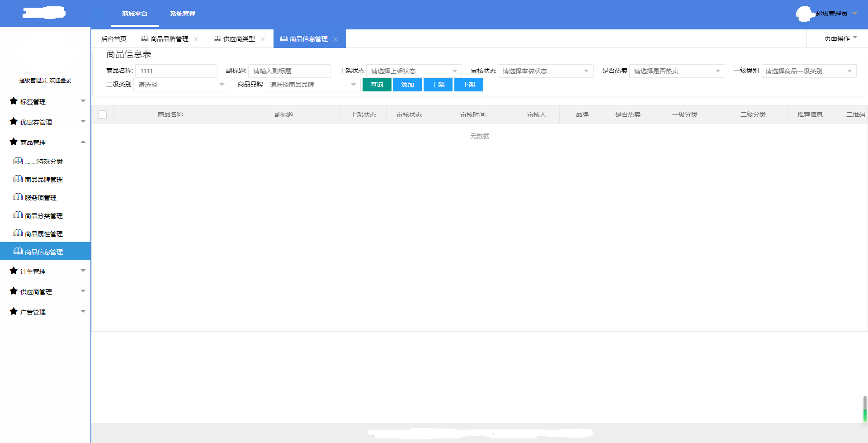Open the 审核状态 dropdown
This screenshot has width=868, height=443.
click(545, 71)
